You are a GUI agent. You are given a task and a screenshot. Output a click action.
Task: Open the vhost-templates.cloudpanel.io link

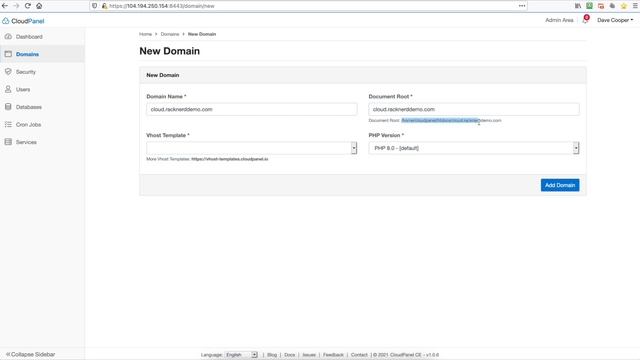coord(230,159)
